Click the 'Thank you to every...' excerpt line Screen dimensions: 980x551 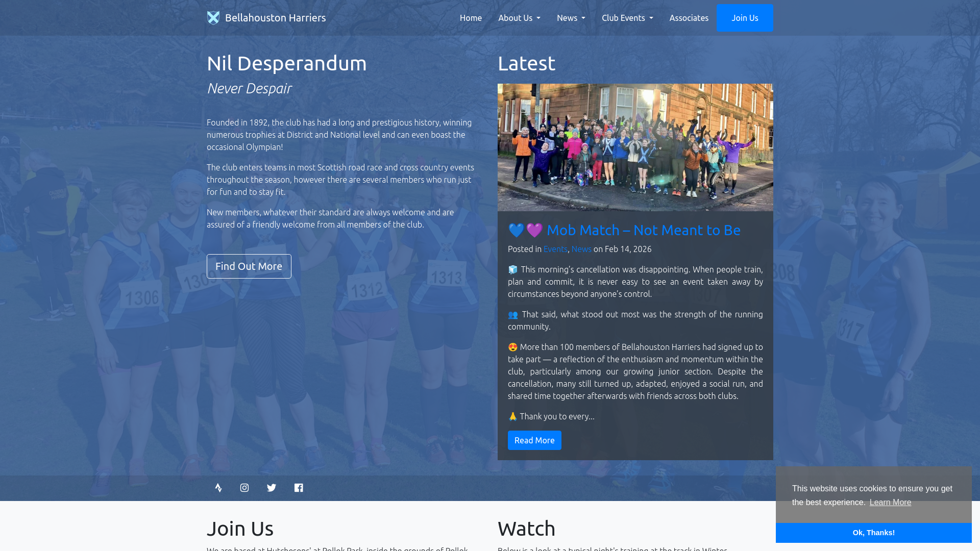tap(551, 416)
